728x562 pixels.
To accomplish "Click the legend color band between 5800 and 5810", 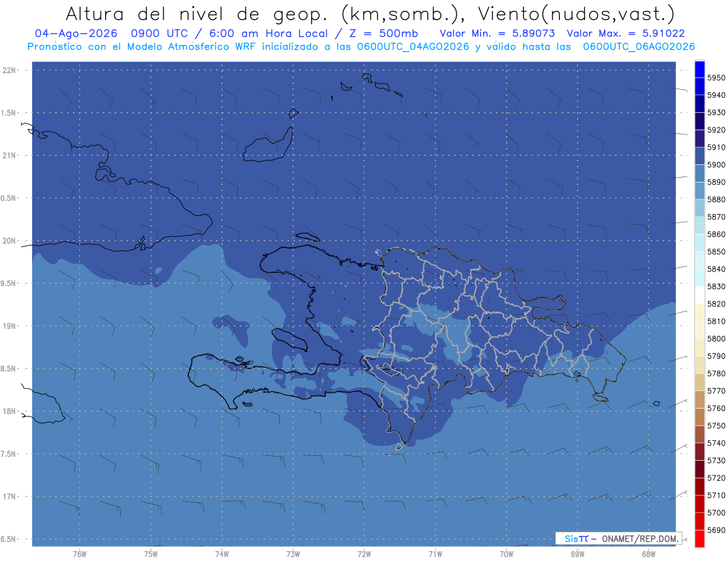I will [x=699, y=330].
